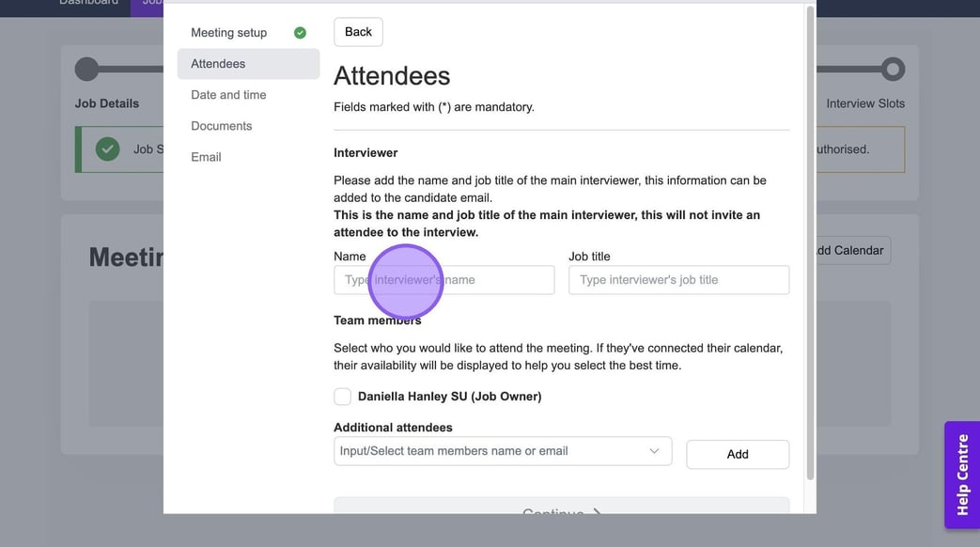The height and width of the screenshot is (547, 980).
Task: Open the Meeting setup section
Action: (229, 33)
